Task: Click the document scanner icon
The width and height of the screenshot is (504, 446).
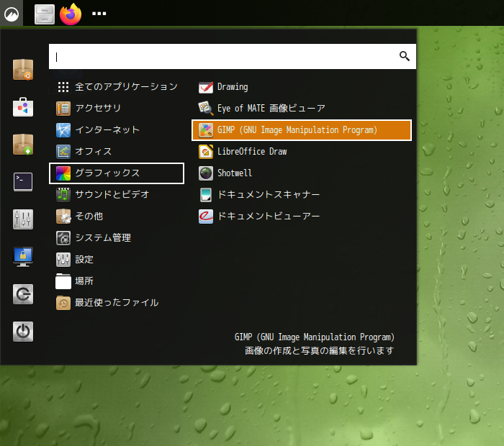Action: click(x=206, y=195)
